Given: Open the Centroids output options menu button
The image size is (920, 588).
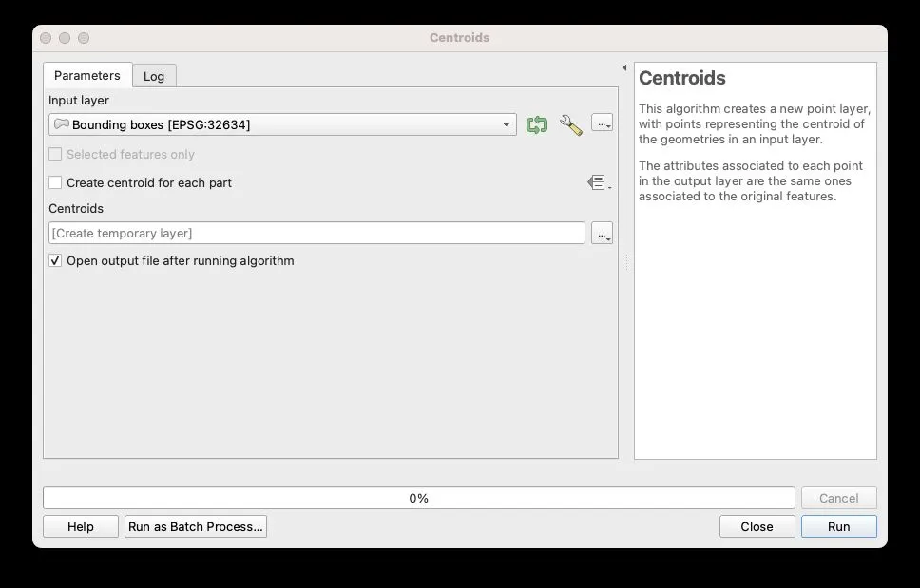Looking at the screenshot, I should point(602,233).
